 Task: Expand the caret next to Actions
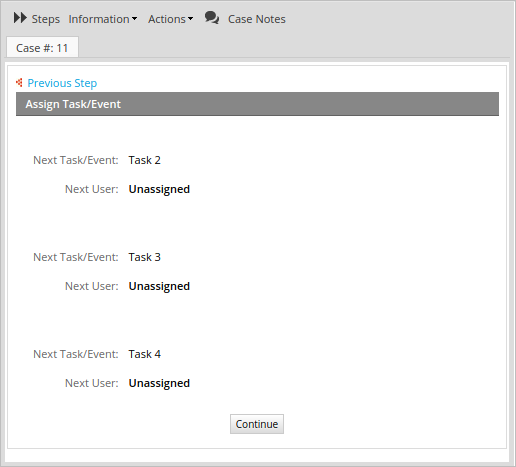coord(190,19)
